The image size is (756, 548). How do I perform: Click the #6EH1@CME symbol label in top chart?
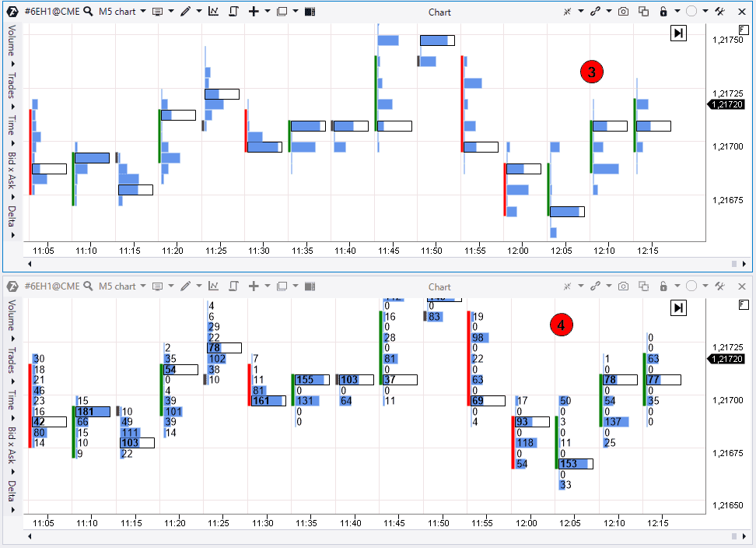[x=52, y=12]
